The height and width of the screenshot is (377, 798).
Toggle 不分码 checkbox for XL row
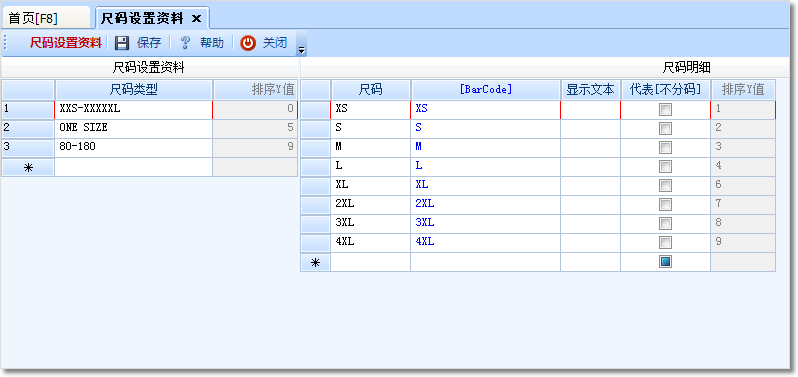[665, 185]
